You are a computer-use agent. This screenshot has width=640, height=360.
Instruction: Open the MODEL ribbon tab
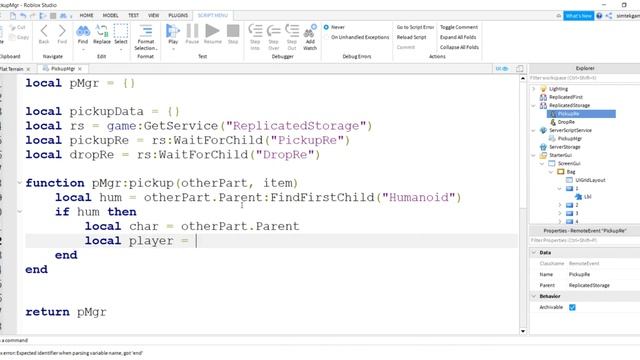point(110,16)
